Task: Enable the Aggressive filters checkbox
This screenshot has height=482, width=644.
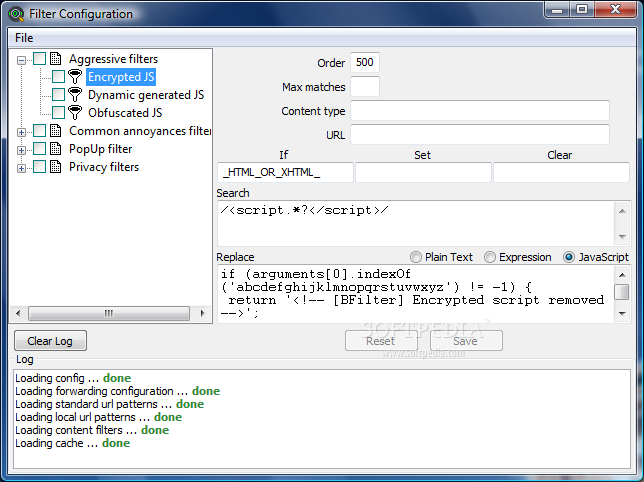Action: click(39, 59)
